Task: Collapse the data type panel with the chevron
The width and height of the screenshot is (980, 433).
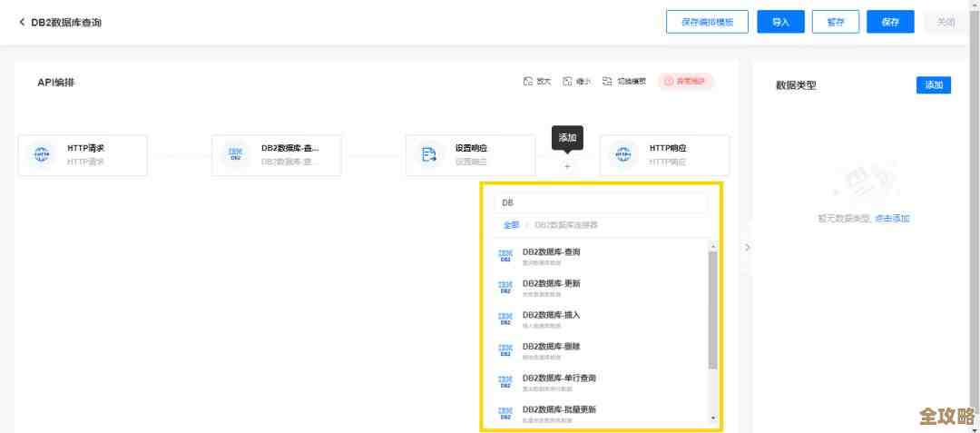Action: coord(748,248)
